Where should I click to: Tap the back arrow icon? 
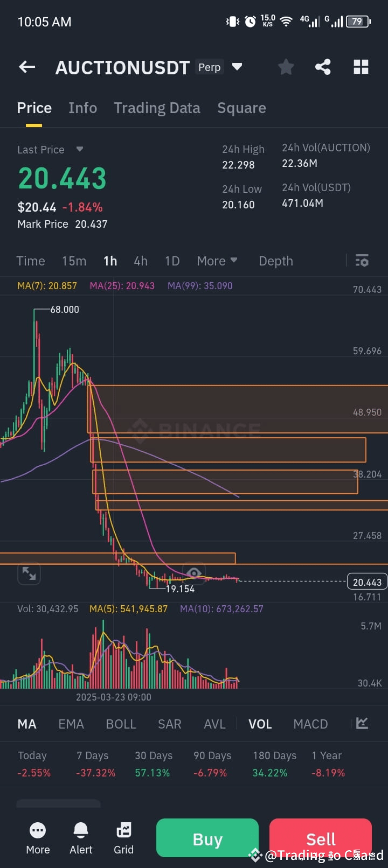(x=27, y=67)
